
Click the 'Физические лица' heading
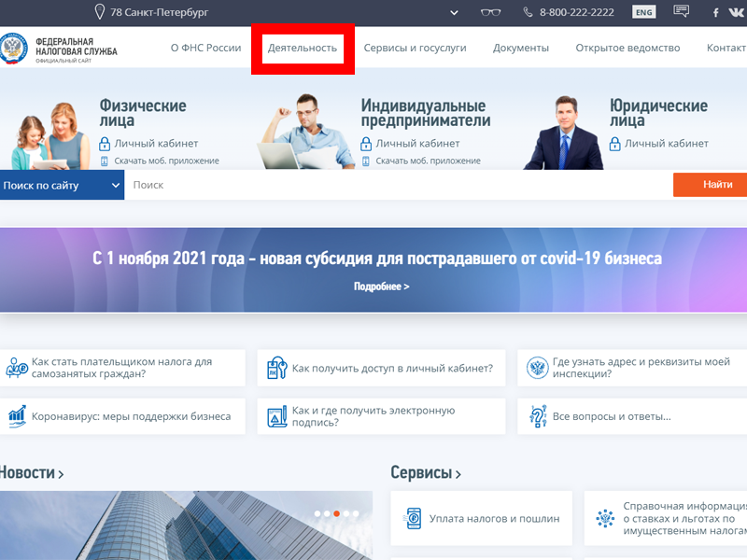tap(143, 112)
